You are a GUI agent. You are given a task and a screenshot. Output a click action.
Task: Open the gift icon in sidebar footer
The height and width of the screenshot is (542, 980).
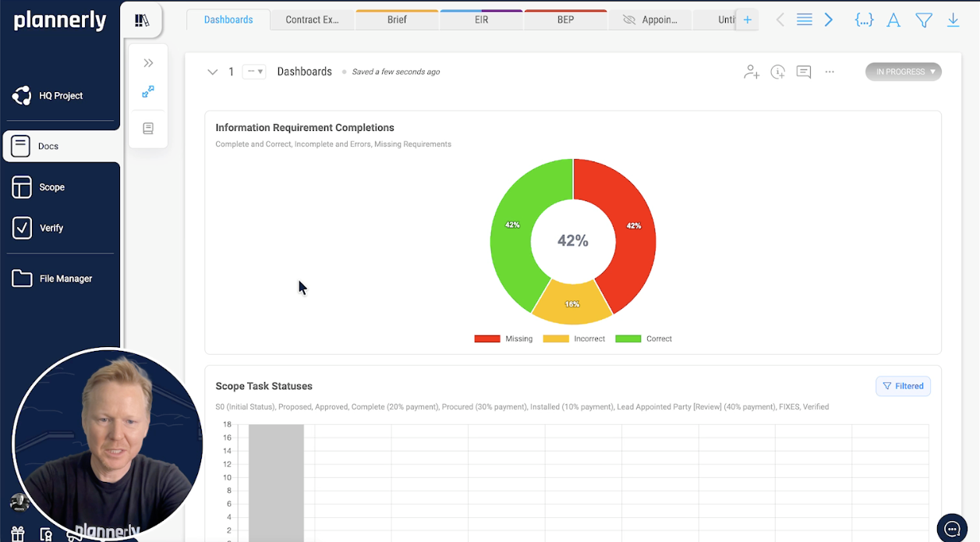(18, 534)
